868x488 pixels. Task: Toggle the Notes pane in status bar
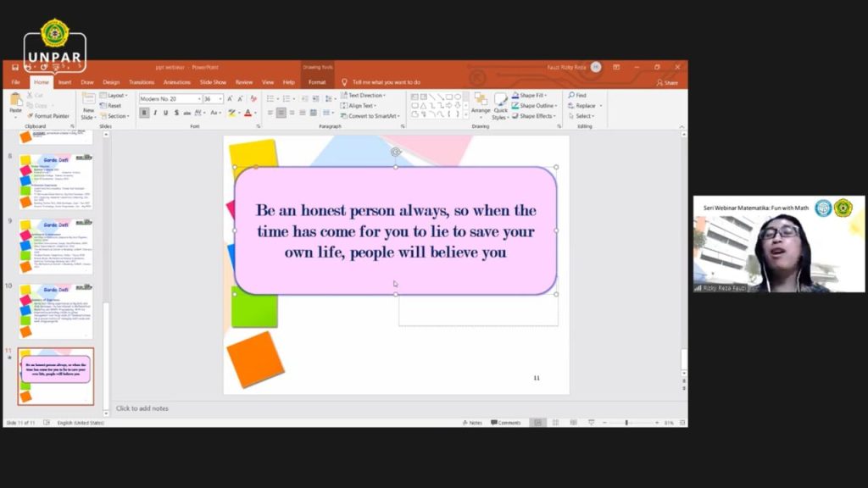click(473, 422)
